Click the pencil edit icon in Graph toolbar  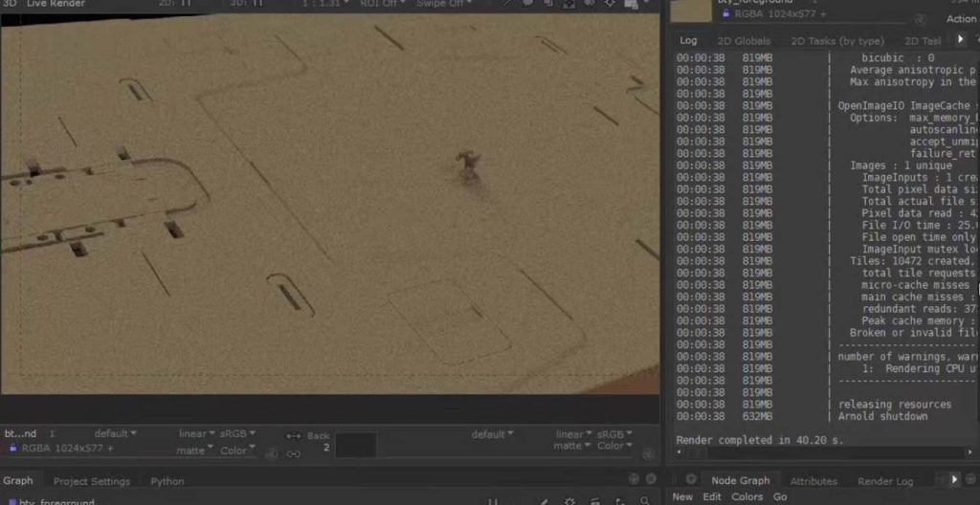[x=544, y=501]
